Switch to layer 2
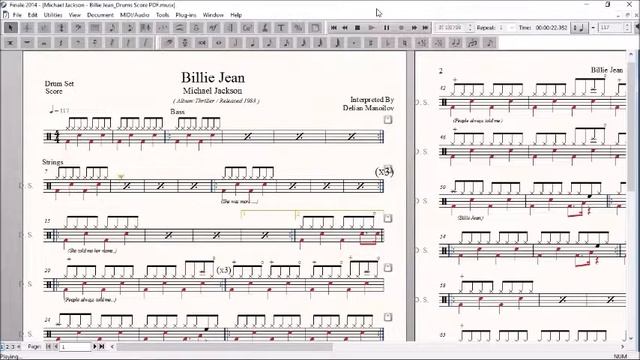This screenshot has width=640, height=360. (x=7, y=347)
